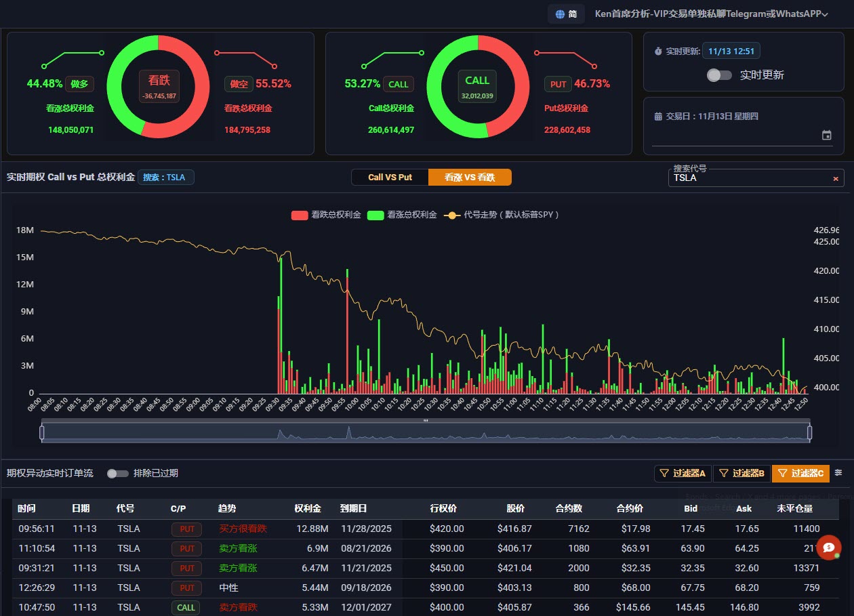Viewport: 854px width, 616px height.
Task: Open the calendar date picker icon
Action: tap(826, 136)
